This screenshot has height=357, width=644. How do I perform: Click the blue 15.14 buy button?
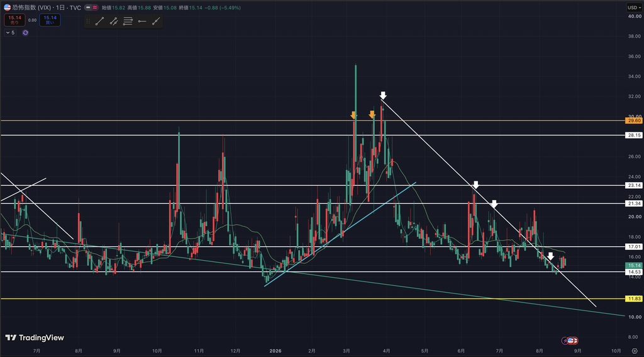click(50, 20)
